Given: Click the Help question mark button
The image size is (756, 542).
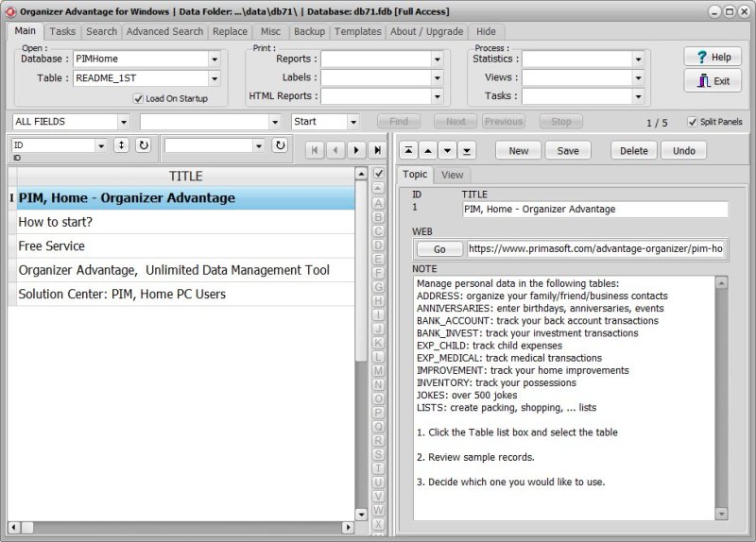Looking at the screenshot, I should (713, 57).
